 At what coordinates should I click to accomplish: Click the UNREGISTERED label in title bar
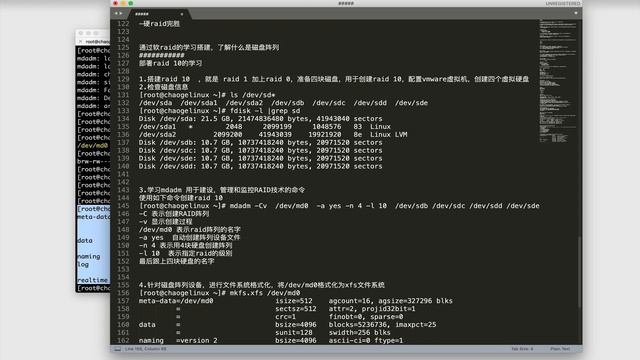pos(562,3)
